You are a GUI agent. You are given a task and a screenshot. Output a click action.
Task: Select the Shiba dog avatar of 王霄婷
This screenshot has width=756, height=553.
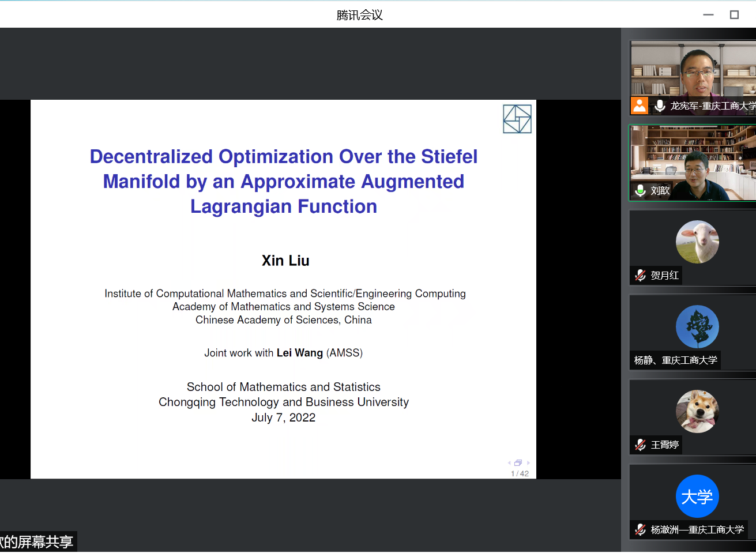tap(697, 411)
